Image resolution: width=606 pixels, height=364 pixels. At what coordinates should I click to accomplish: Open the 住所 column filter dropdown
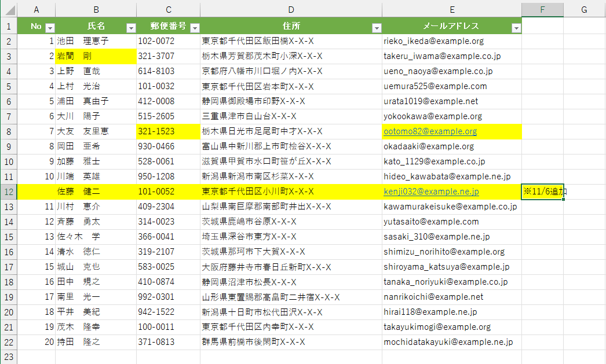[377, 28]
